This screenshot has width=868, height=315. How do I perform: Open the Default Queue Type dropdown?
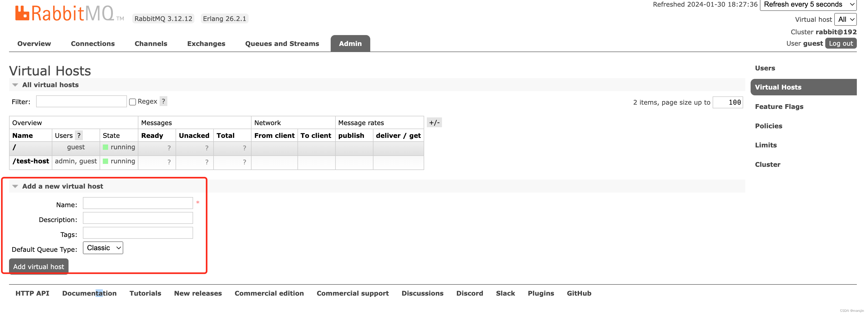103,248
